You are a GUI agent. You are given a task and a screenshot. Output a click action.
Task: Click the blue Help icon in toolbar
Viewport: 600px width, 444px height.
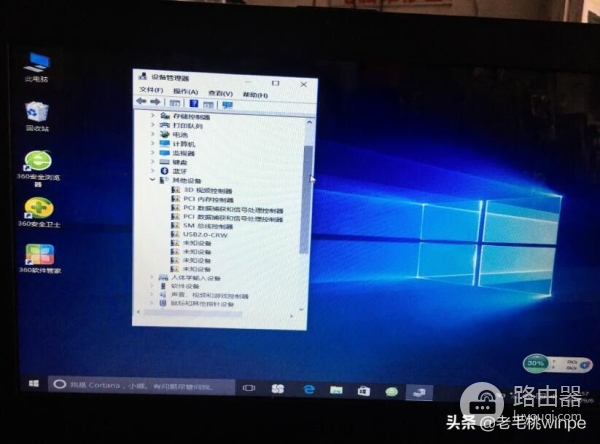(194, 103)
